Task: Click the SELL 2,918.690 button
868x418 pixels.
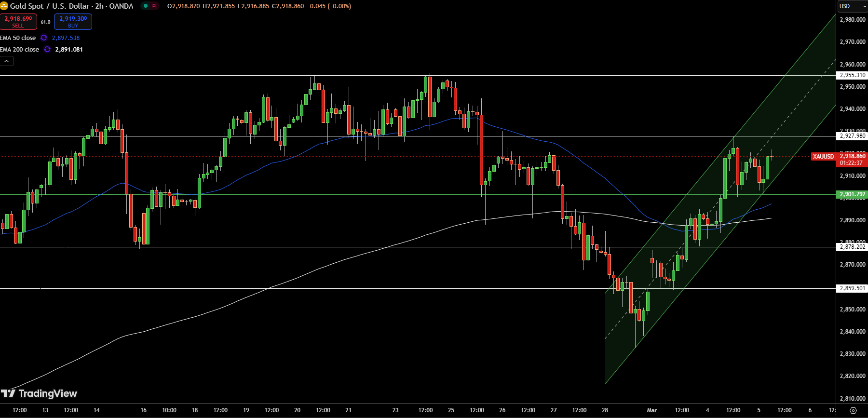Action: click(x=18, y=22)
